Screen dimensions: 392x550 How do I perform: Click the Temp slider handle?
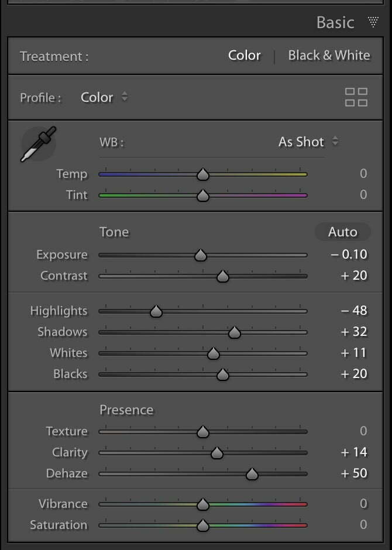[x=202, y=174]
